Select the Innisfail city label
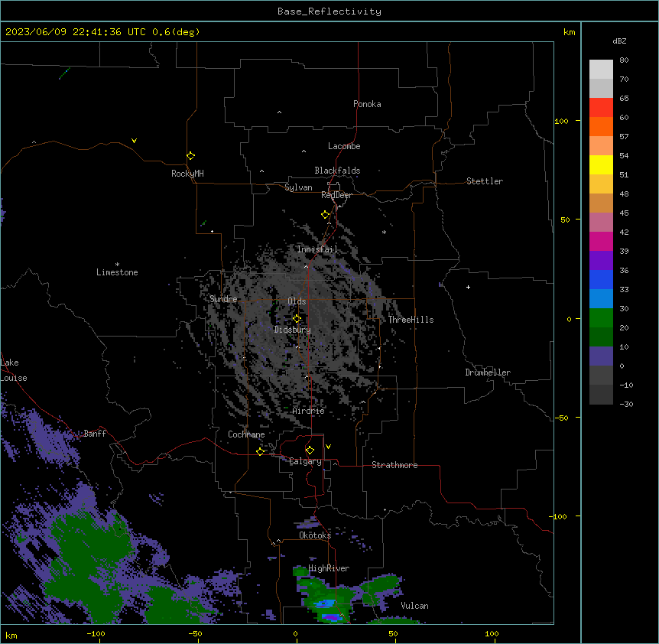The height and width of the screenshot is (644, 659). tap(317, 249)
